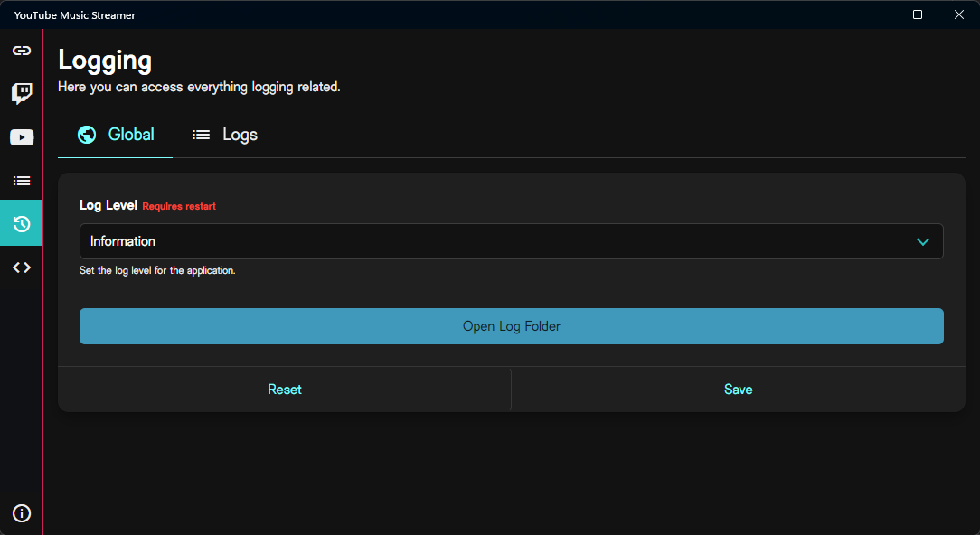Switch to the Global tab
Viewport: 980px width, 535px height.
click(x=115, y=135)
